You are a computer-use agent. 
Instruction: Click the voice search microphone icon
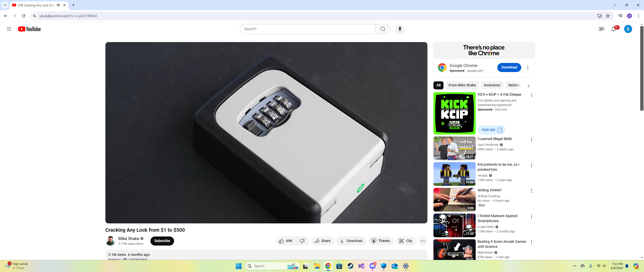[x=400, y=29]
